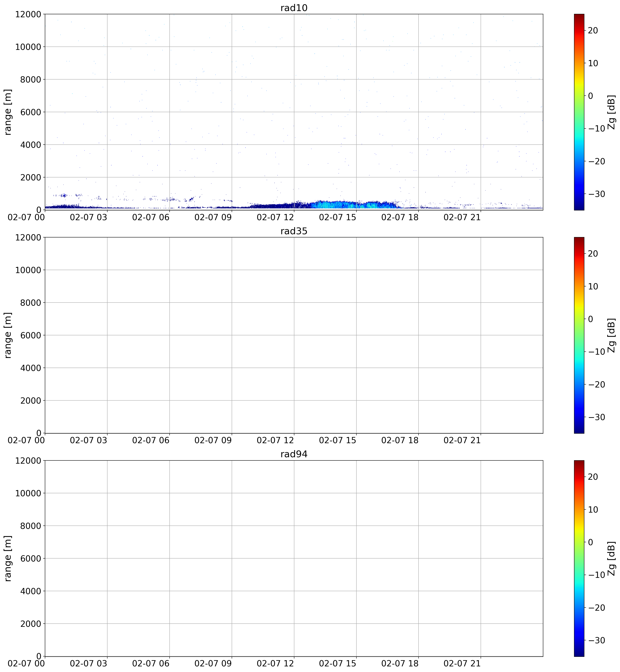Click the 02-07 15 tick label under rad10
Screen dimensions: 620x672
pos(337,217)
